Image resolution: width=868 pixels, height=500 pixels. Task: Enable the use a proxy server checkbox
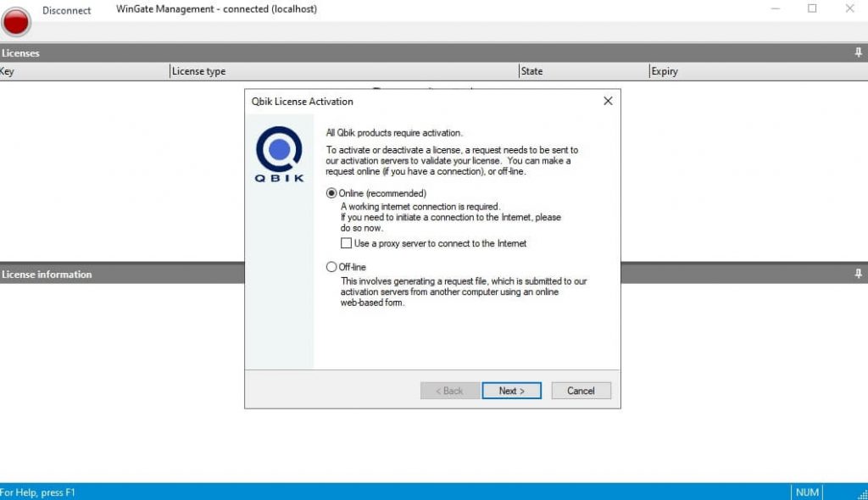point(346,243)
